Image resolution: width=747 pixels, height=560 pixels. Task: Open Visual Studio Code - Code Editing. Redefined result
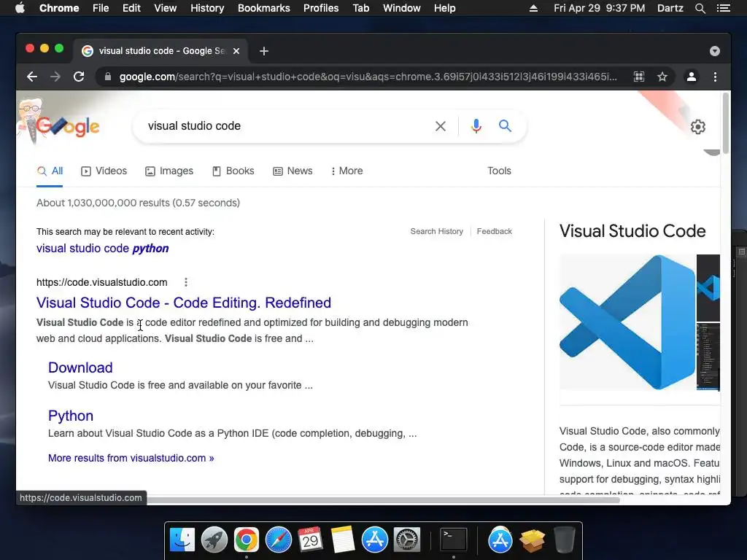click(x=183, y=303)
